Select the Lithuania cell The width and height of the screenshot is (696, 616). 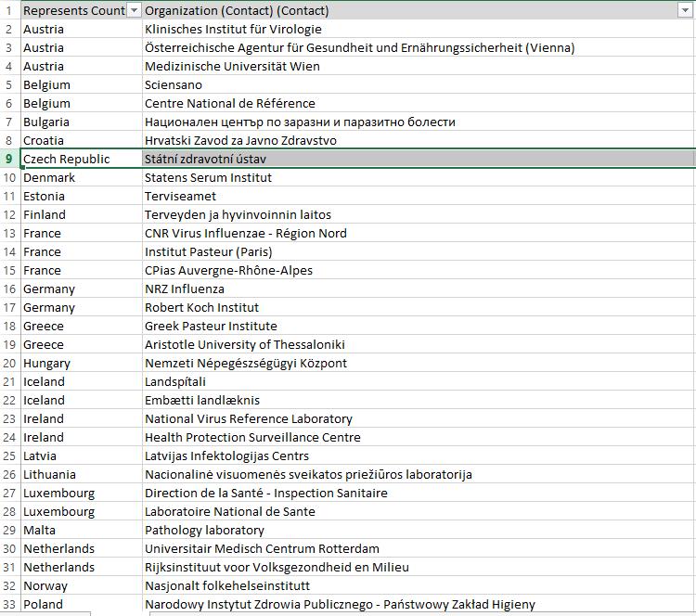pyautogui.click(x=82, y=474)
